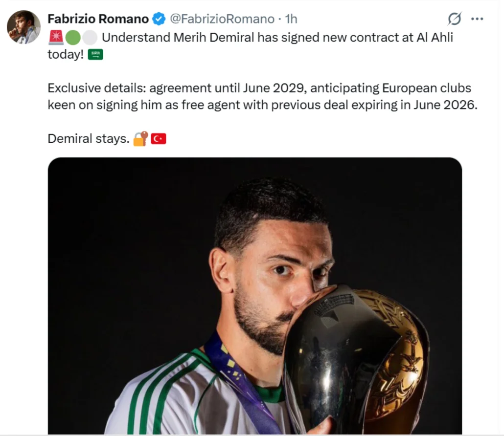Click the white circle emoji
Screen dimensions: 504x436
click(90, 38)
